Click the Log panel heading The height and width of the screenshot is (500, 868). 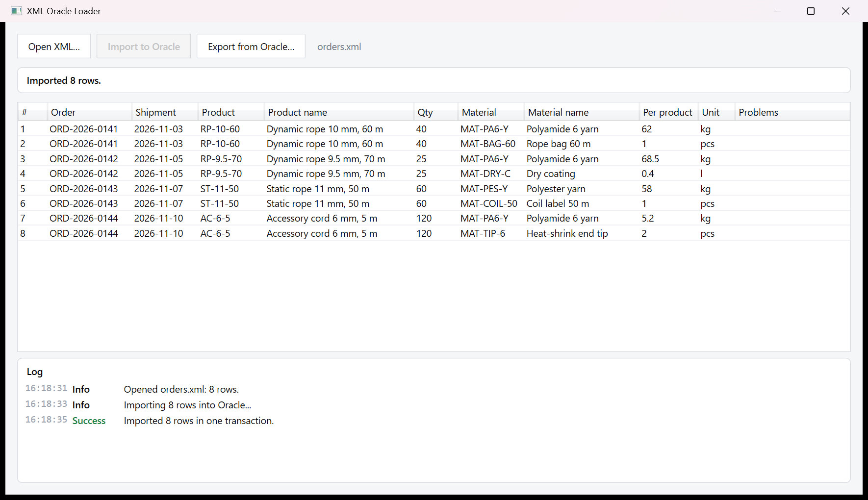[35, 372]
